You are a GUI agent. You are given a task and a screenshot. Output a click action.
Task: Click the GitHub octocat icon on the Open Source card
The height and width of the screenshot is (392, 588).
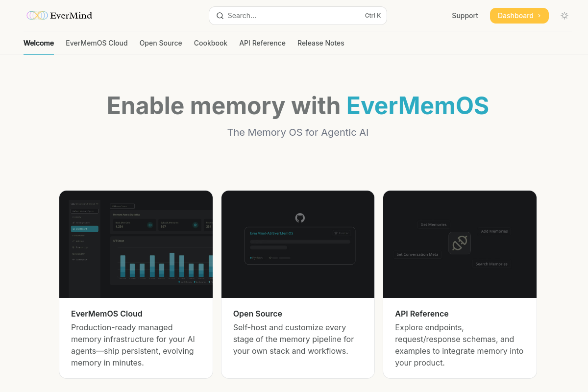tap(299, 218)
